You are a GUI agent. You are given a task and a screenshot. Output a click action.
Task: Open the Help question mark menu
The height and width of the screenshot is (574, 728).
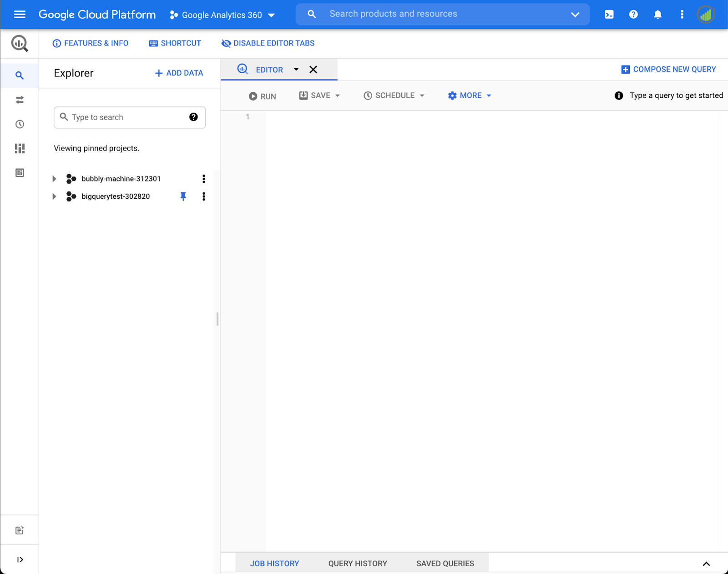[x=633, y=15]
